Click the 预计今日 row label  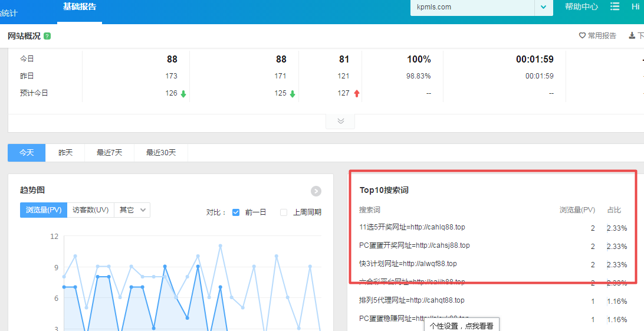click(34, 93)
